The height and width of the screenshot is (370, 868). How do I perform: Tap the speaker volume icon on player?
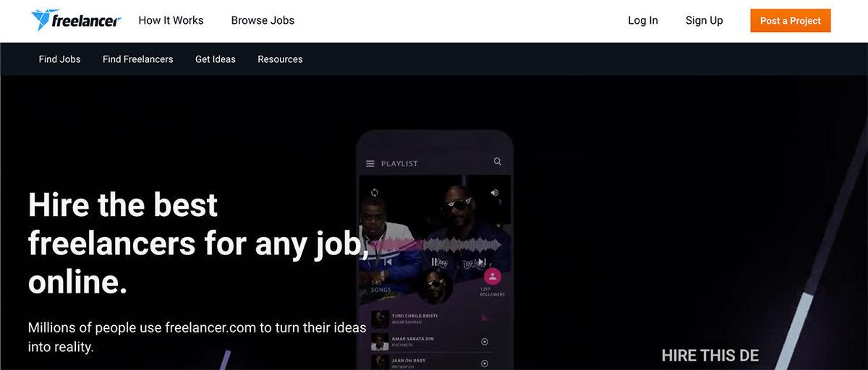pyautogui.click(x=495, y=193)
